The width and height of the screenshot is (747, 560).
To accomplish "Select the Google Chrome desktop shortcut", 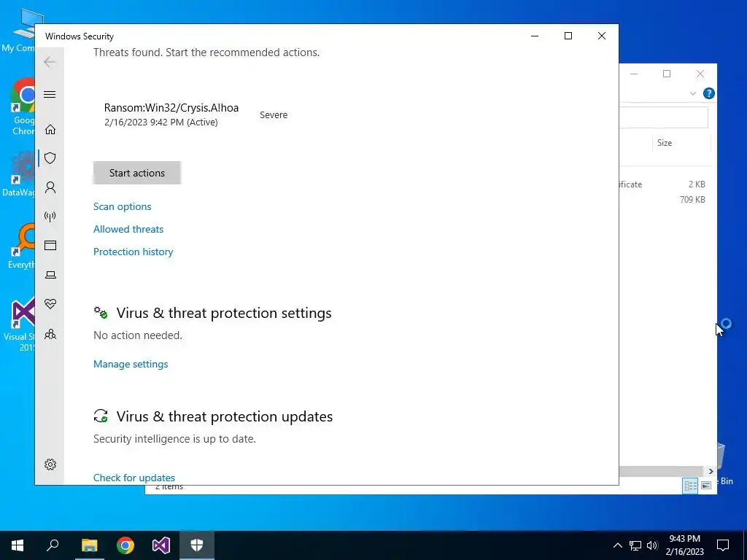I will pyautogui.click(x=23, y=106).
